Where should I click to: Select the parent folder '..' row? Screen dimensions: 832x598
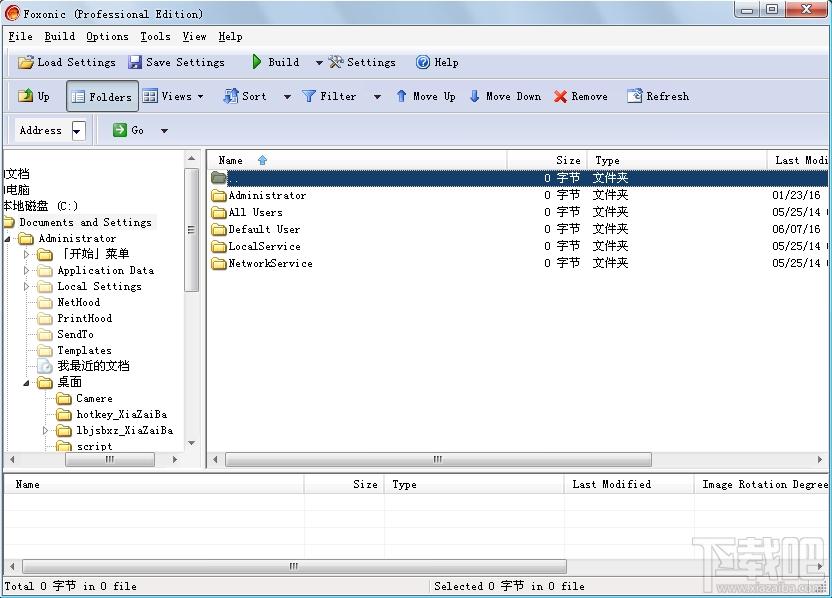click(517, 178)
